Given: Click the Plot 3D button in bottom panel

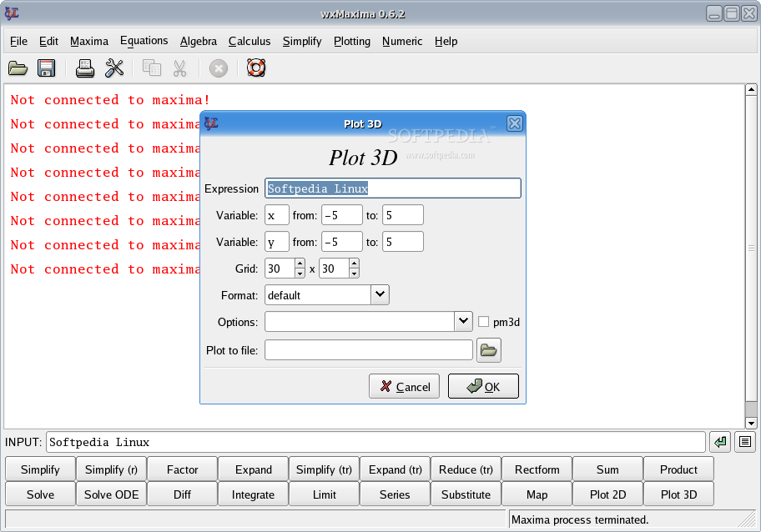Looking at the screenshot, I should coord(678,494).
